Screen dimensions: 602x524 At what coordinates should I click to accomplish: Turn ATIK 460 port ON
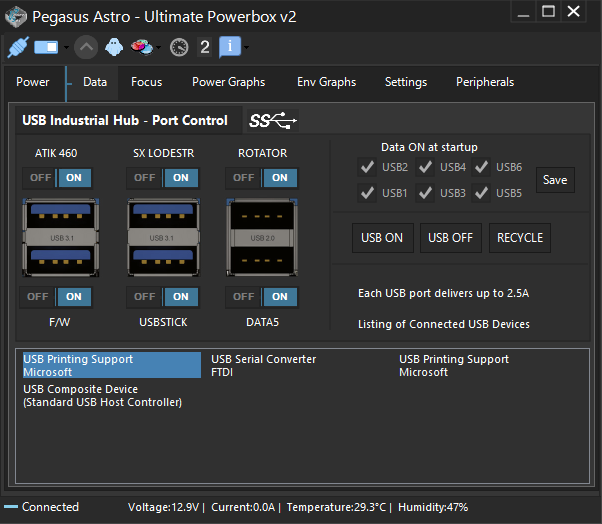[x=74, y=178]
